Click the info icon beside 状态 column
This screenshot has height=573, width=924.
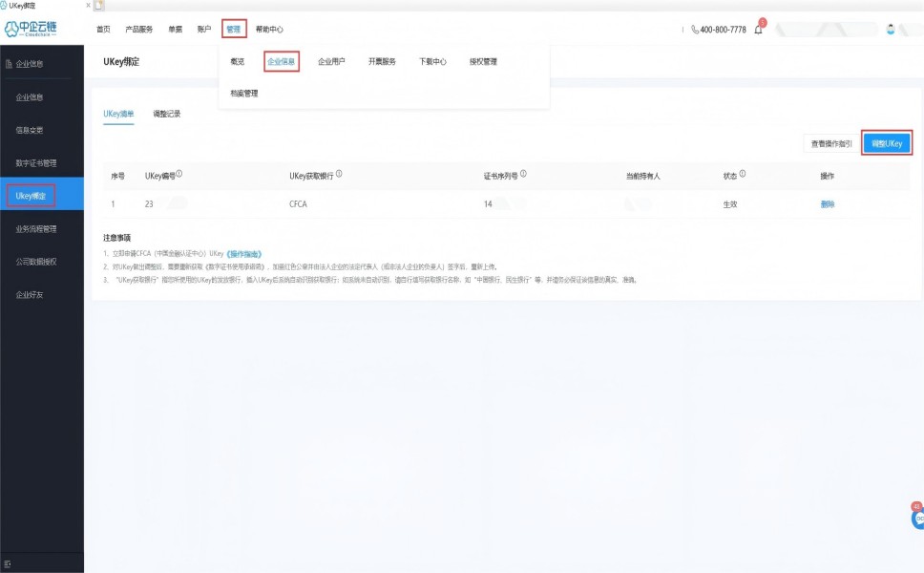pos(743,175)
